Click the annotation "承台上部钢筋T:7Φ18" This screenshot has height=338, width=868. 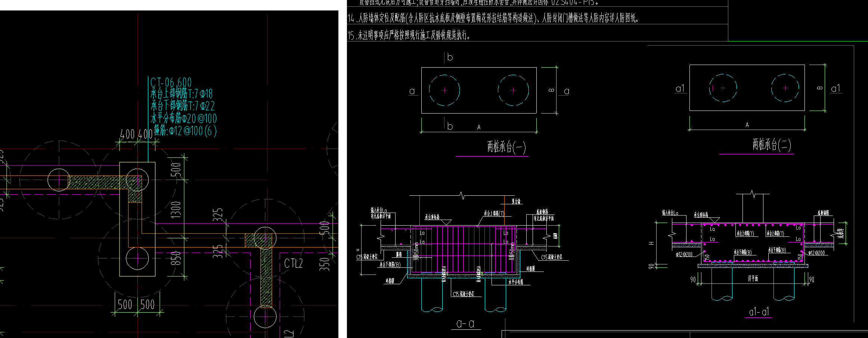(x=182, y=93)
